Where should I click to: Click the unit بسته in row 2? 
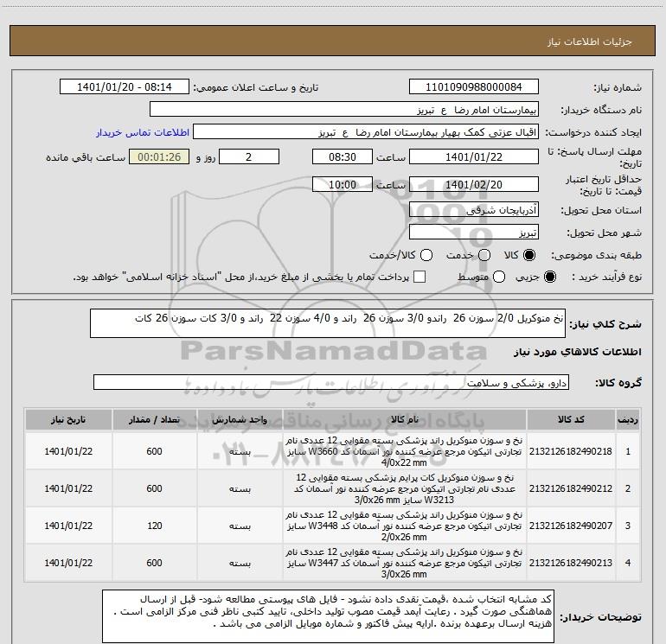(x=240, y=489)
